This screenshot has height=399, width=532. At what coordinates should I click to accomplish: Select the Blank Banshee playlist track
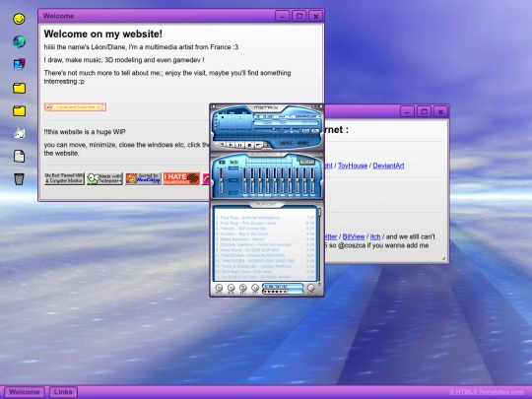point(266,239)
